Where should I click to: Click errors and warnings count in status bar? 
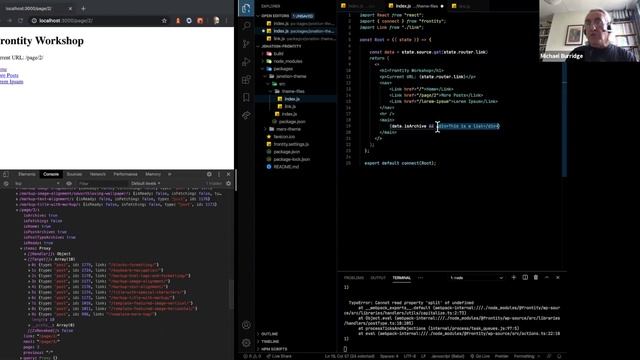252,356
